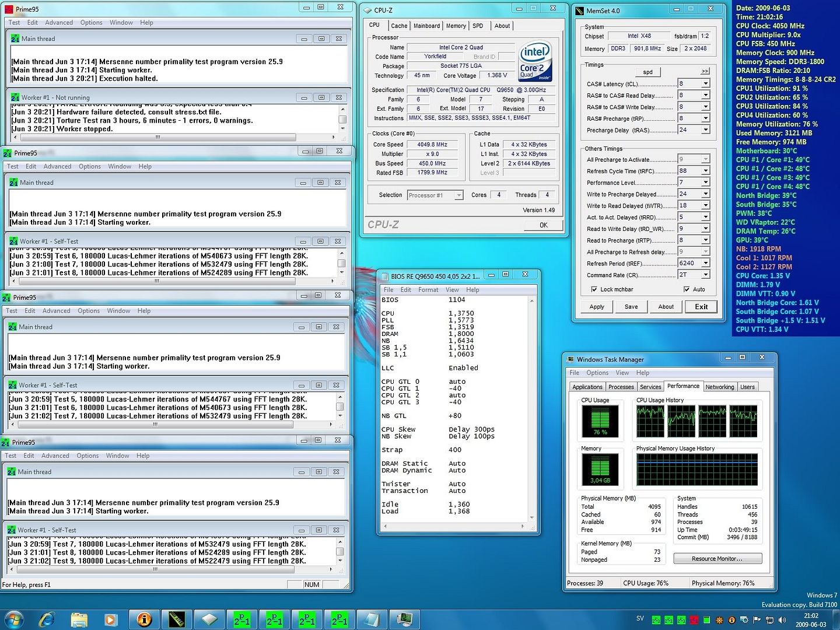Image resolution: width=840 pixels, height=630 pixels.
Task: Click the OK button in CPU-Z
Action: click(543, 225)
